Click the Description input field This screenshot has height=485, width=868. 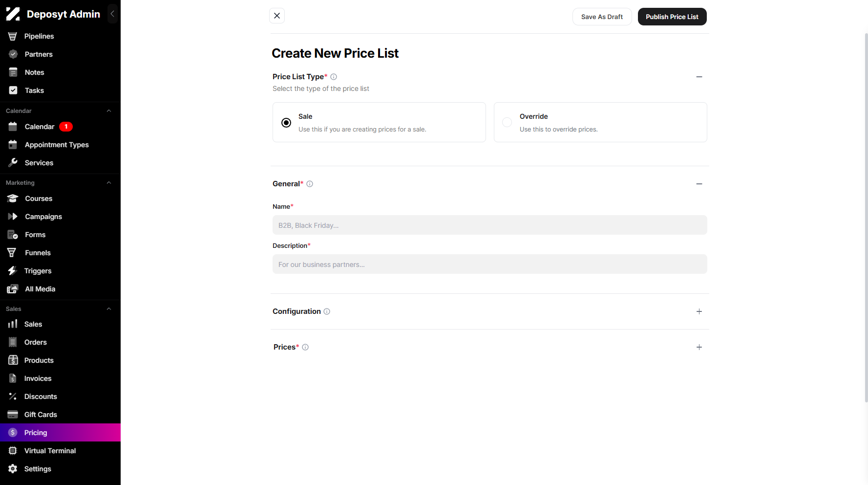490,264
